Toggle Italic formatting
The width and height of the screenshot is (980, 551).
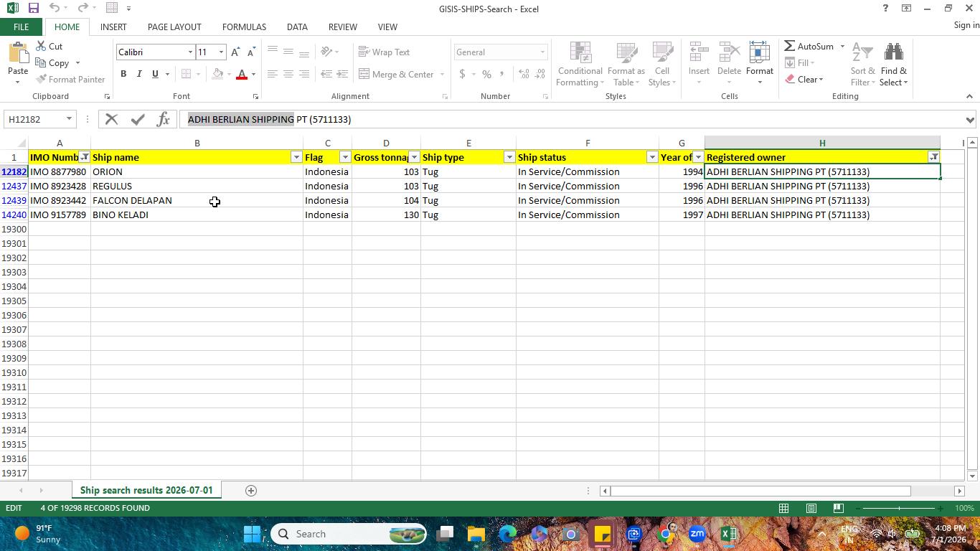(x=139, y=74)
